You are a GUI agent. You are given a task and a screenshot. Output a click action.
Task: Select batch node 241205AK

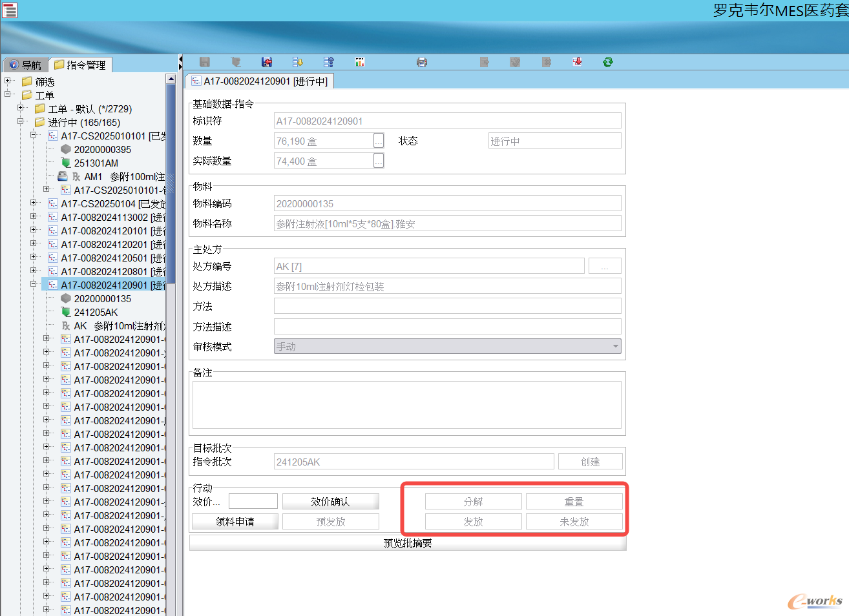pyautogui.click(x=96, y=312)
